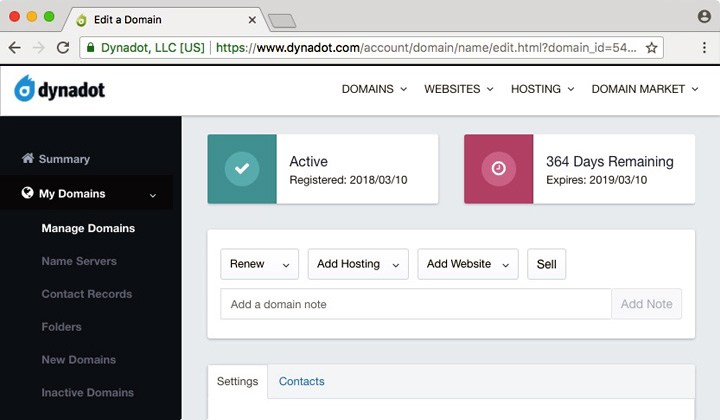The width and height of the screenshot is (720, 420).
Task: Click the 'Active' status heading
Action: (x=309, y=161)
